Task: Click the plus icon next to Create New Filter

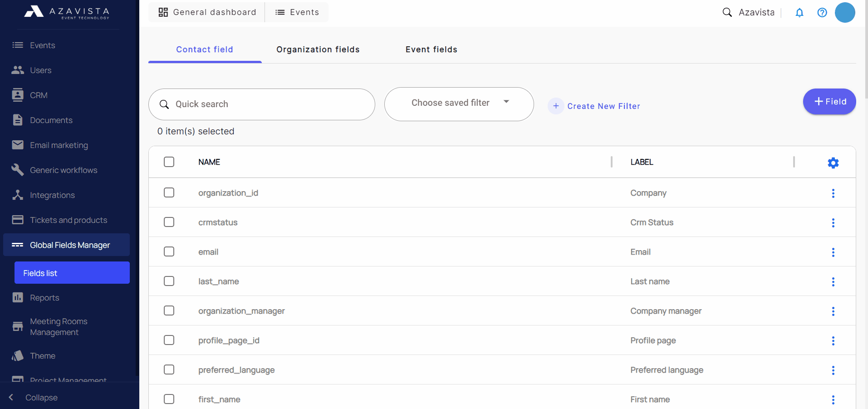Action: 556,106
